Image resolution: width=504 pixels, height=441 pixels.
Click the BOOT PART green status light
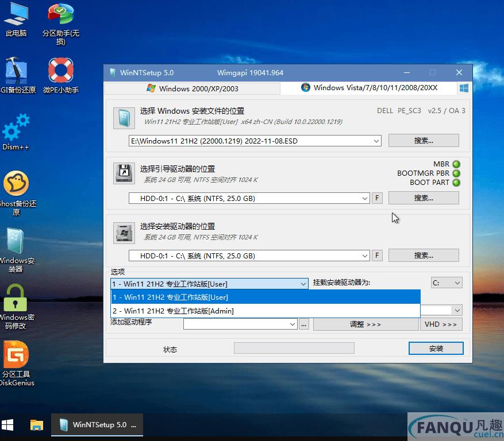click(x=456, y=183)
